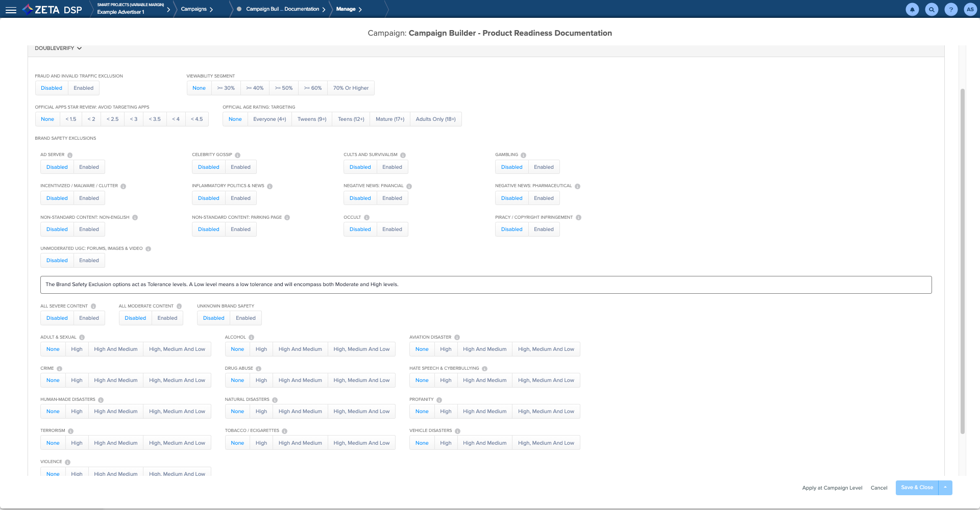Open the Save & Close dropdown arrow
Image resolution: width=980 pixels, height=510 pixels.
[x=945, y=488]
